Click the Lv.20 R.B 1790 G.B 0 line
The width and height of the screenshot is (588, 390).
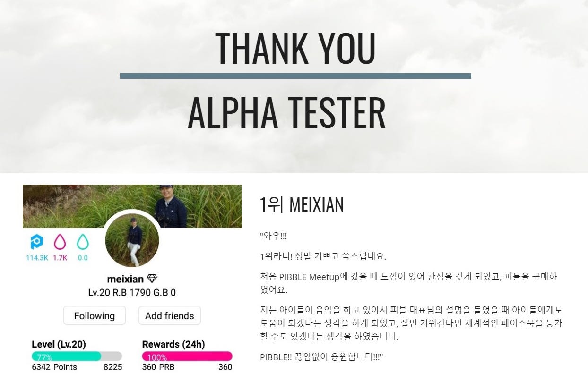(132, 292)
